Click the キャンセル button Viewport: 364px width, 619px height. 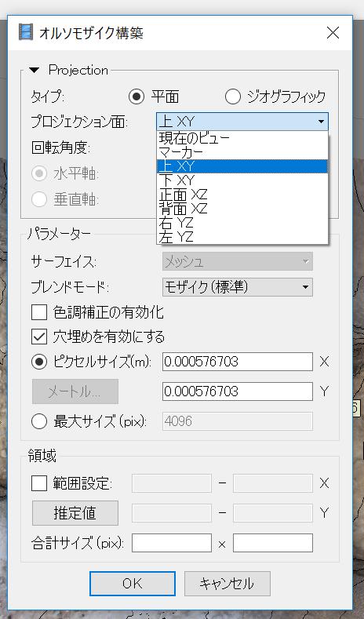click(x=227, y=584)
